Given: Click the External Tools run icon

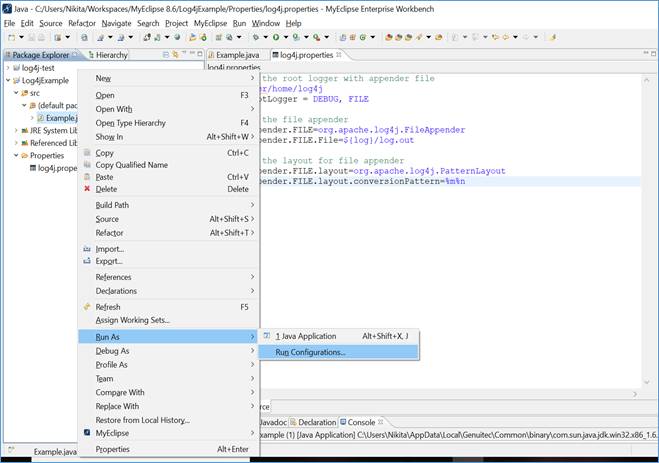Looking at the screenshot, I should [x=316, y=37].
